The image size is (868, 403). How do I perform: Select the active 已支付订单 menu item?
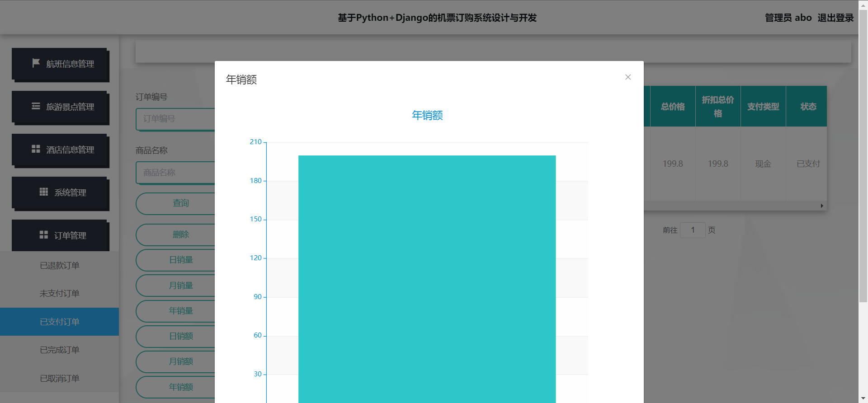60,322
